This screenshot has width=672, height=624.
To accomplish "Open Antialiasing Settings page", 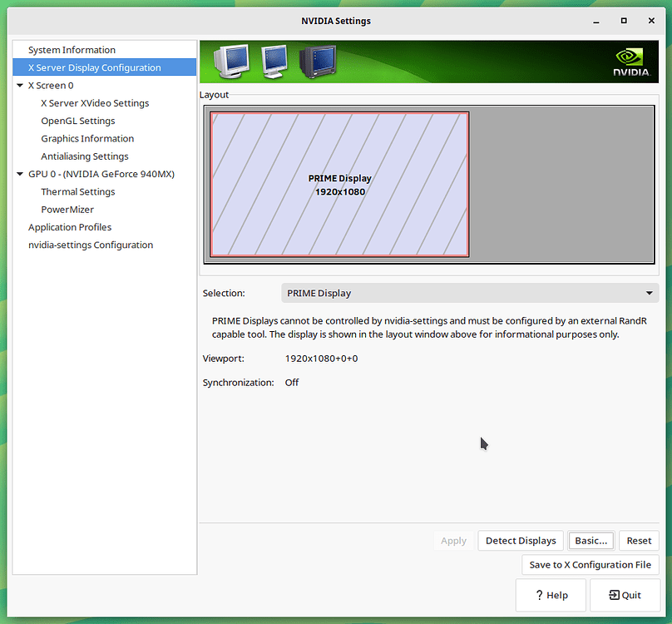I will pyautogui.click(x=85, y=156).
